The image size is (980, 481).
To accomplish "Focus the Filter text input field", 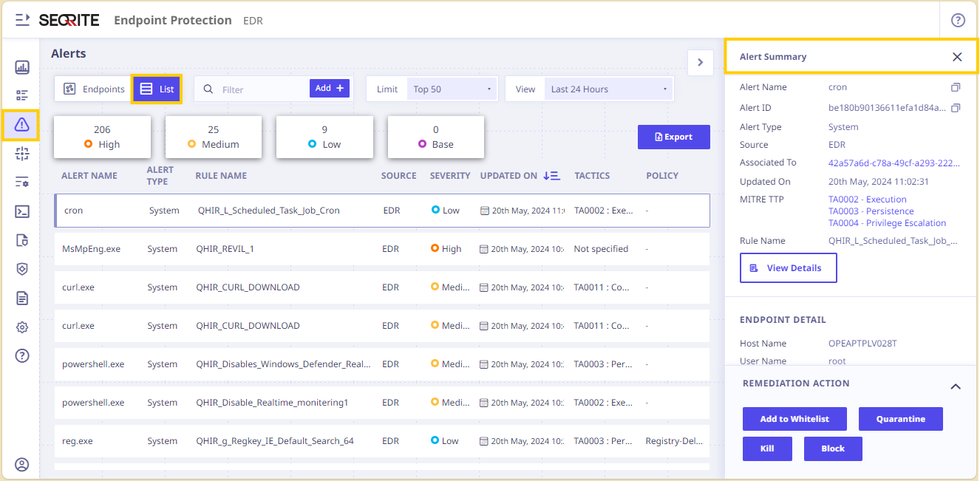I will tap(262, 89).
